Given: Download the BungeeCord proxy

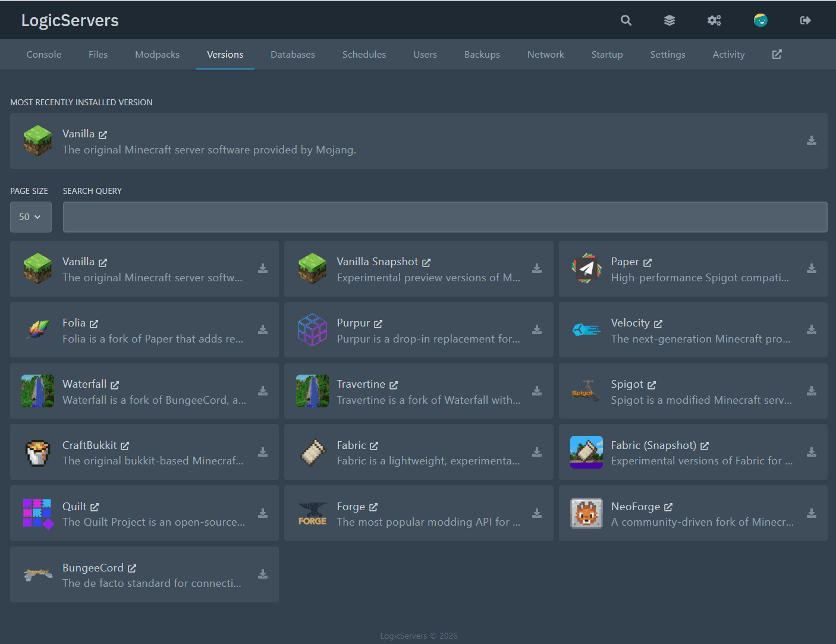Looking at the screenshot, I should (x=263, y=574).
